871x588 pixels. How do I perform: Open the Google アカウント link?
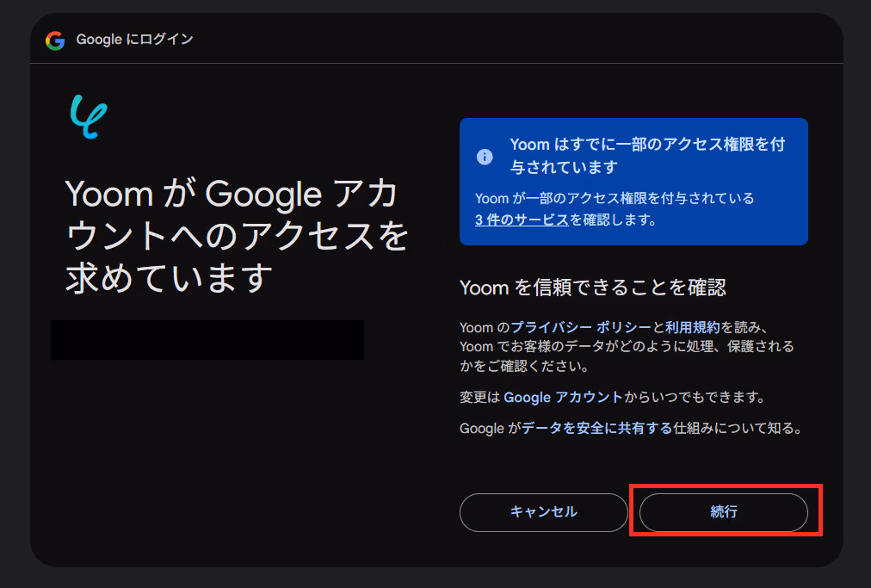tap(563, 398)
